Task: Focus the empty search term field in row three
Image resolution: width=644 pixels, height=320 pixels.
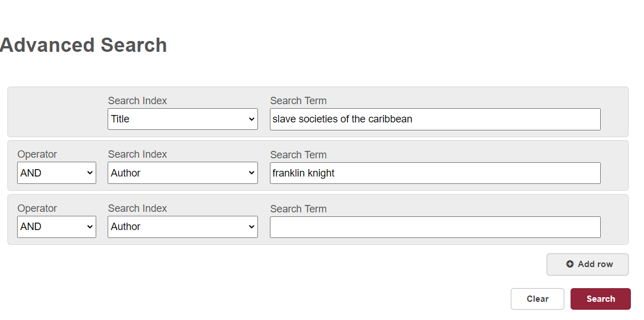Action: pos(435,227)
